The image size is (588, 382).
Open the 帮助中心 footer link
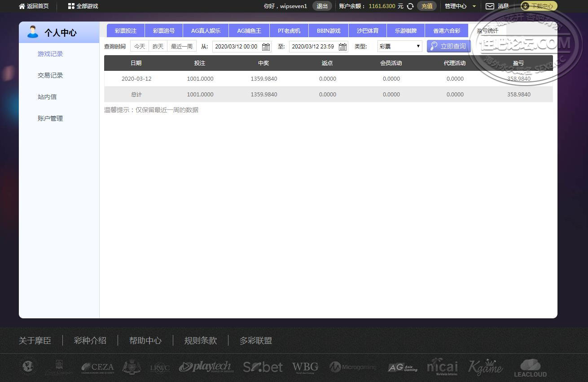145,341
